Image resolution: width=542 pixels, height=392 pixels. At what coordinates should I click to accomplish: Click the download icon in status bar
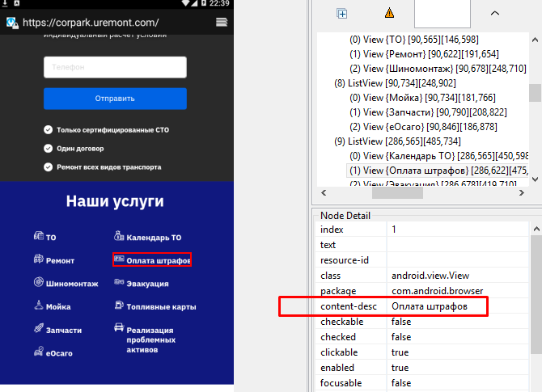[x=5, y=3]
